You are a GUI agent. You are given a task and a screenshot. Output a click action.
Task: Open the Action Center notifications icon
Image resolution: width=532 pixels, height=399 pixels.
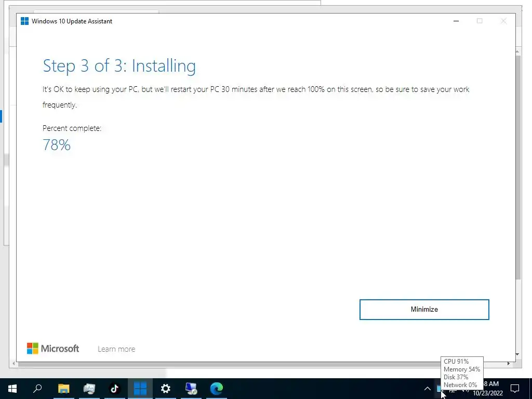pyautogui.click(x=515, y=389)
